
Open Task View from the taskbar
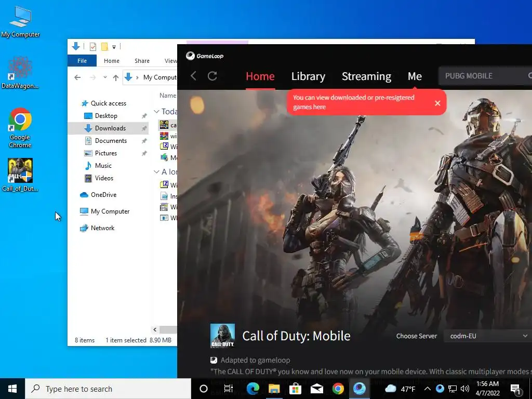click(229, 389)
